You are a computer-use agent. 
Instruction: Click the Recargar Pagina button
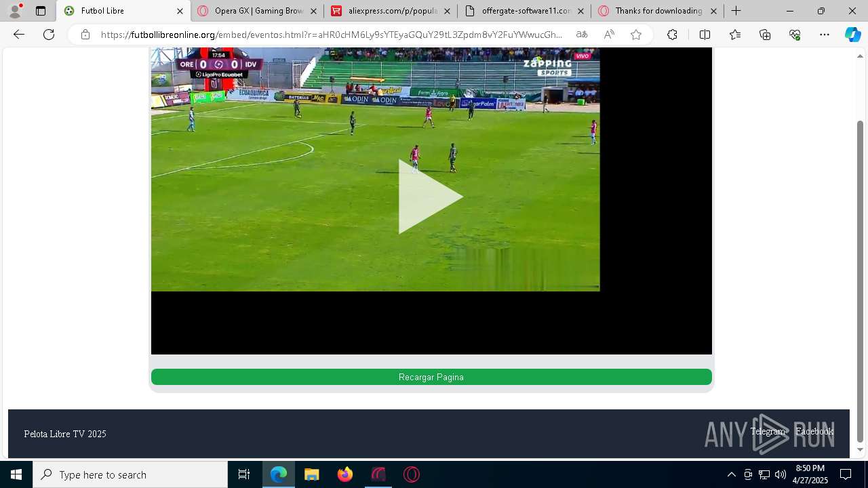click(x=431, y=377)
